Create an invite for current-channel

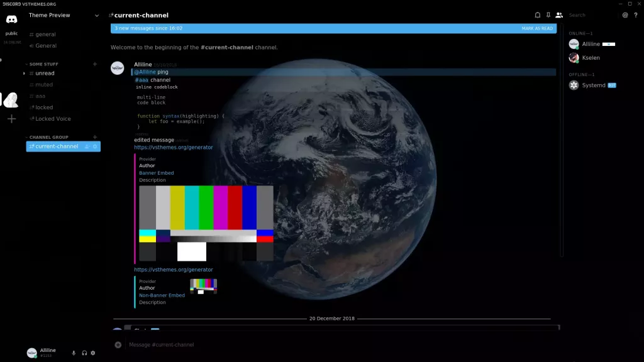tap(86, 146)
